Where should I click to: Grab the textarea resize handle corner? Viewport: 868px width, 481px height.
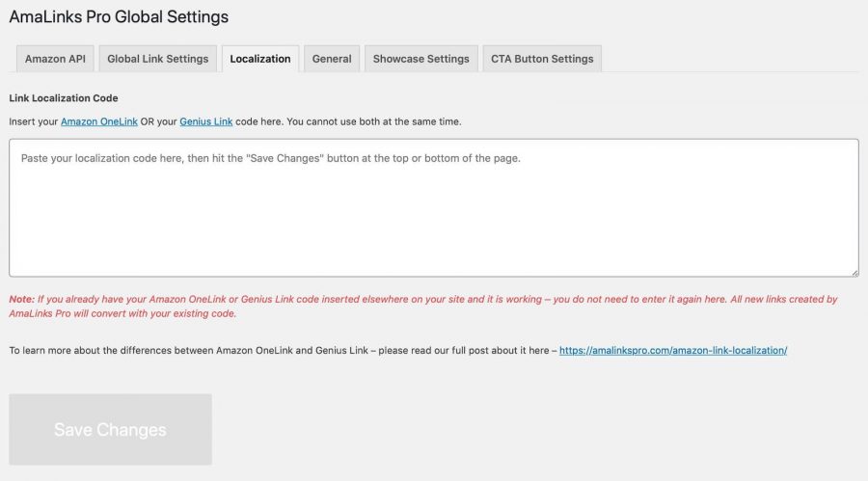click(854, 273)
